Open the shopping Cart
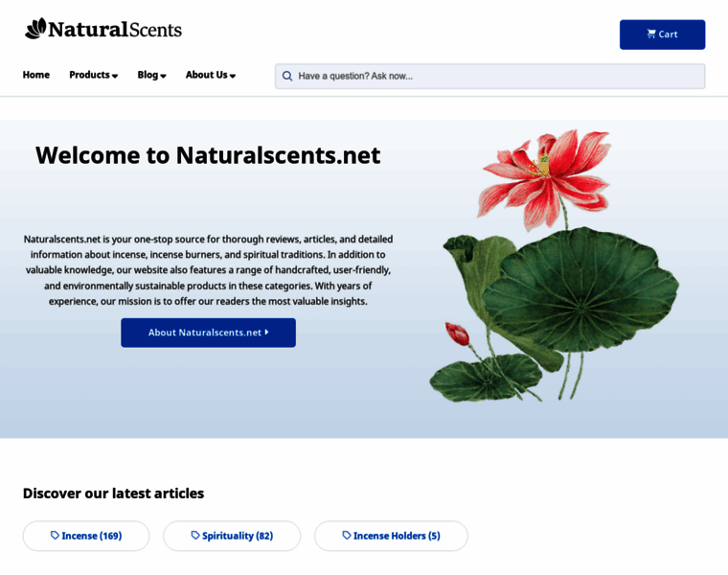 click(x=662, y=34)
